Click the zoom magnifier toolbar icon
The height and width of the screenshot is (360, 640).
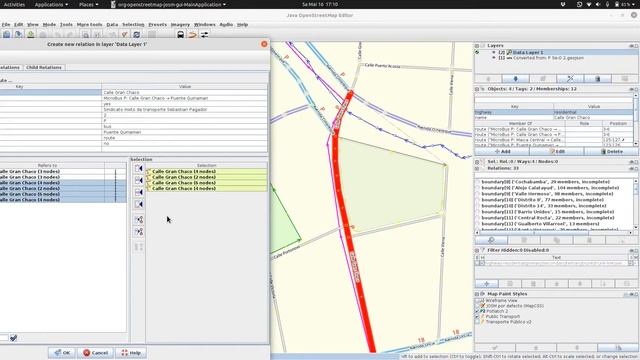click(x=85, y=35)
